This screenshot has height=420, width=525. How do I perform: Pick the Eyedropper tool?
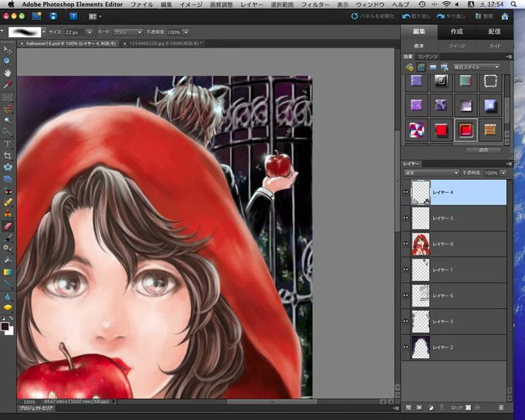click(7, 85)
